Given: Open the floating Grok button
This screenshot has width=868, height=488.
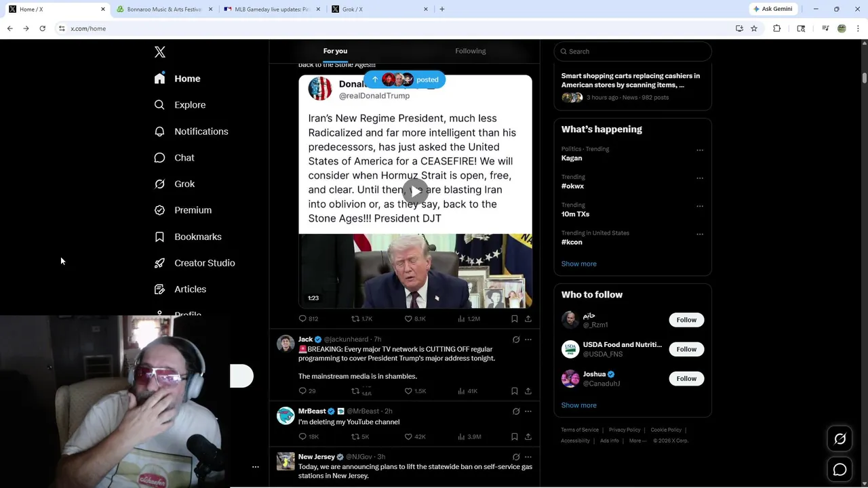Looking at the screenshot, I should (x=840, y=439).
